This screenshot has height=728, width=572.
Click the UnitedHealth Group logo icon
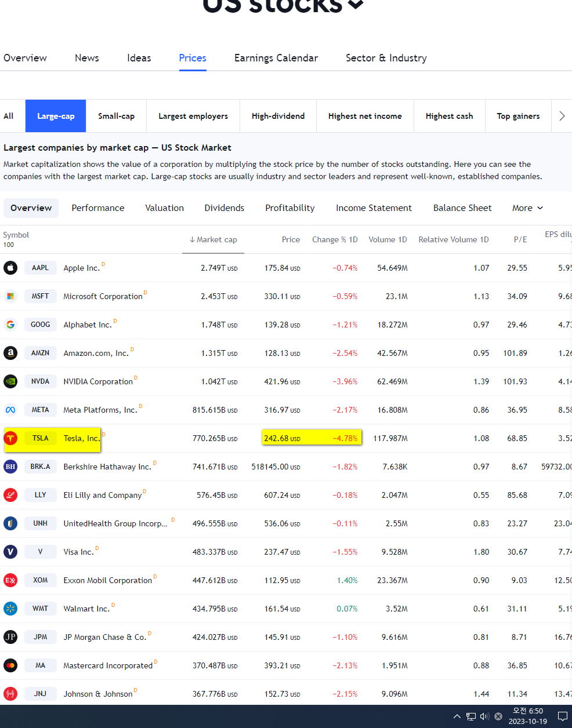pyautogui.click(x=10, y=523)
